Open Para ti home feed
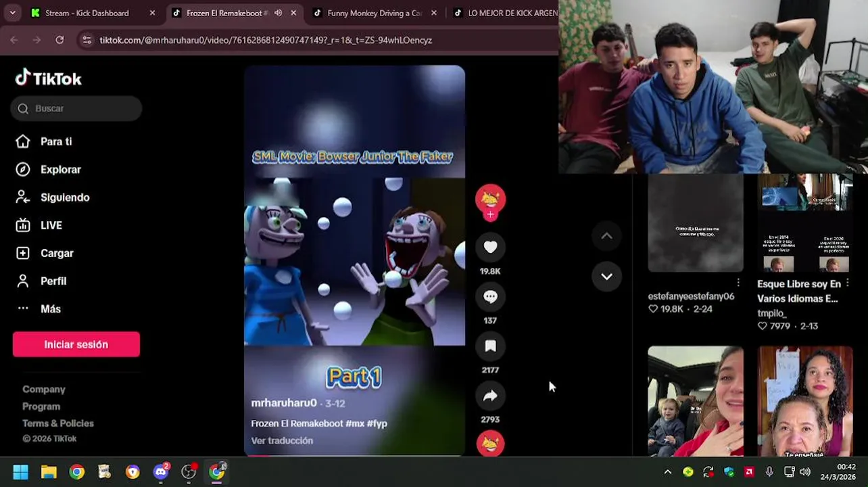The height and width of the screenshot is (487, 868). (44, 141)
